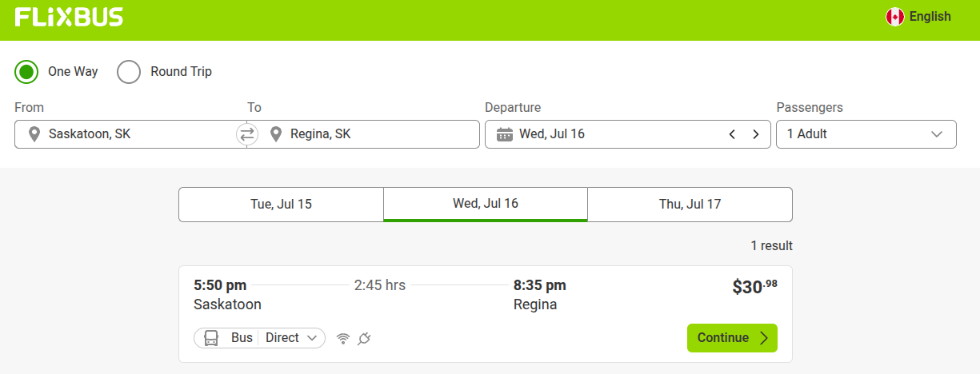Select the One Way radio button
The height and width of the screenshot is (374, 980).
tap(26, 72)
